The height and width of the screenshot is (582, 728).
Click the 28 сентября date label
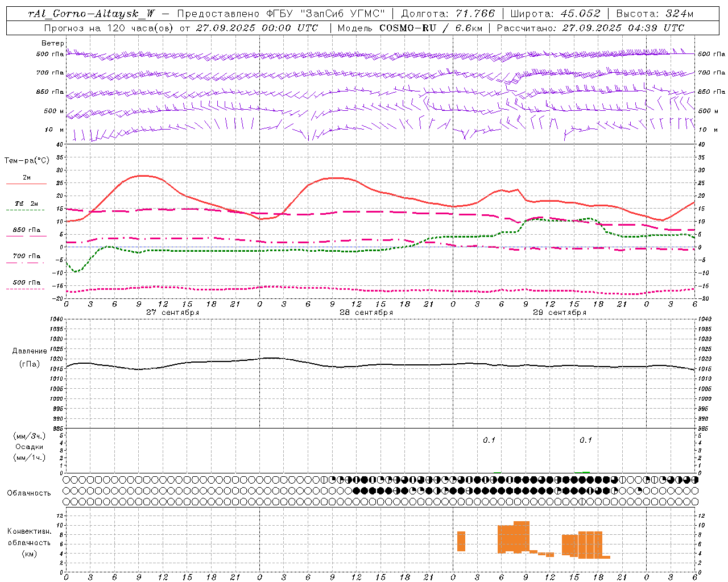point(366,313)
